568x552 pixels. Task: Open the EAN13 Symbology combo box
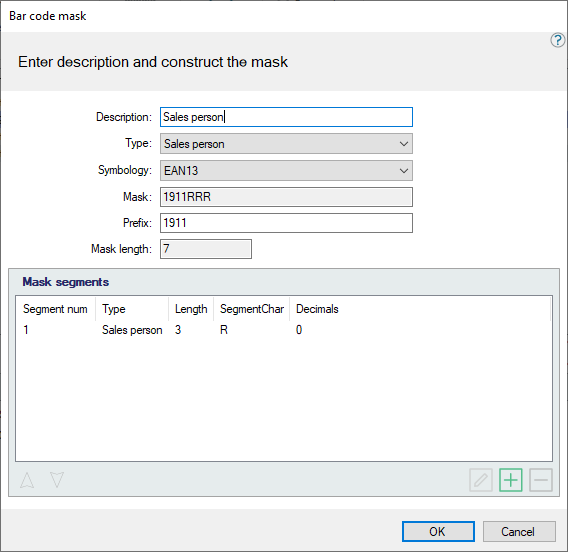point(286,171)
